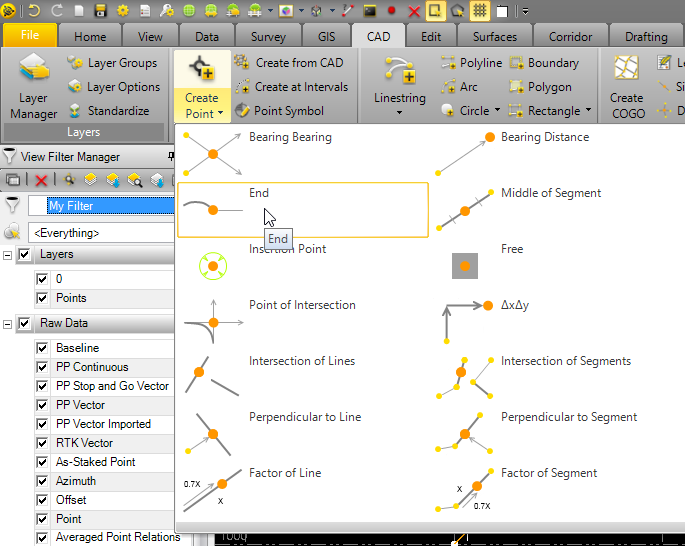The height and width of the screenshot is (546, 685).
Task: Open the command console icon in top toolbar
Action: [370, 10]
